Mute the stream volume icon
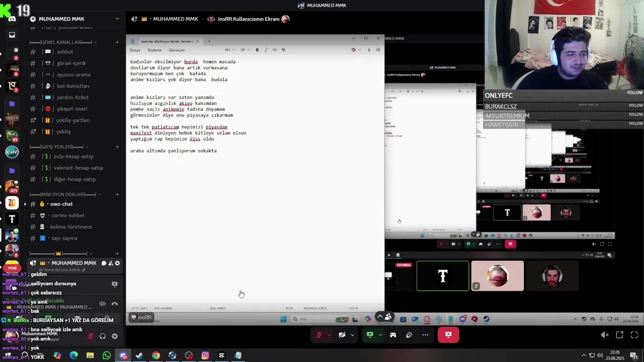The width and height of the screenshot is (644, 362). [x=605, y=335]
